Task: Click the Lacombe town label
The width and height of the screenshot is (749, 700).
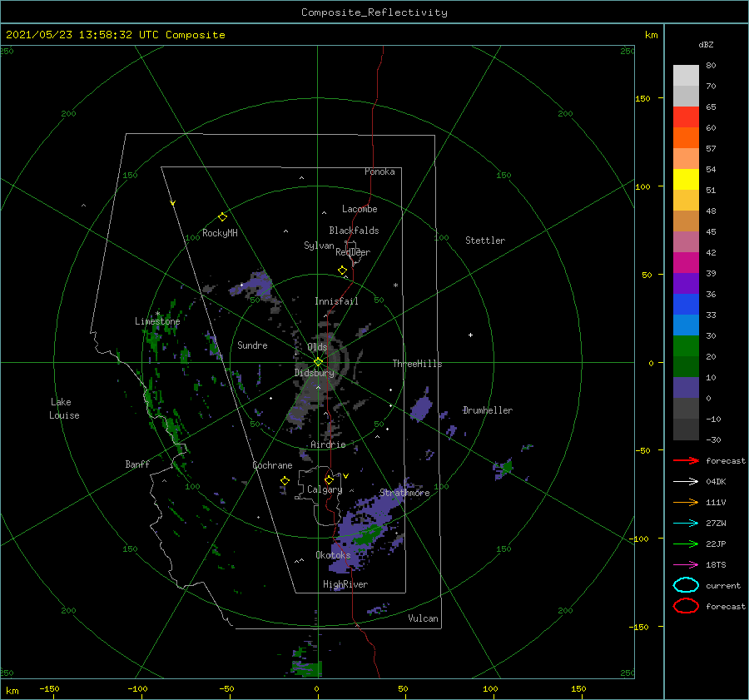Action: click(x=360, y=209)
